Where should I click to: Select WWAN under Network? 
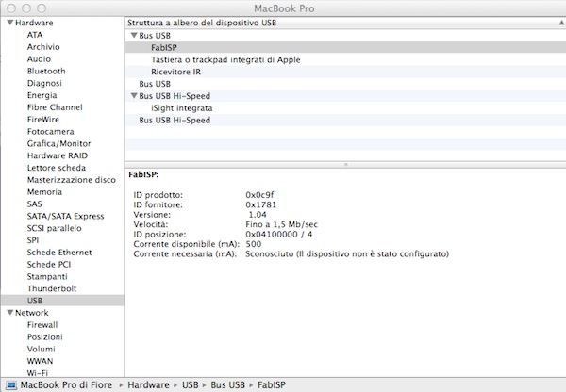point(40,361)
